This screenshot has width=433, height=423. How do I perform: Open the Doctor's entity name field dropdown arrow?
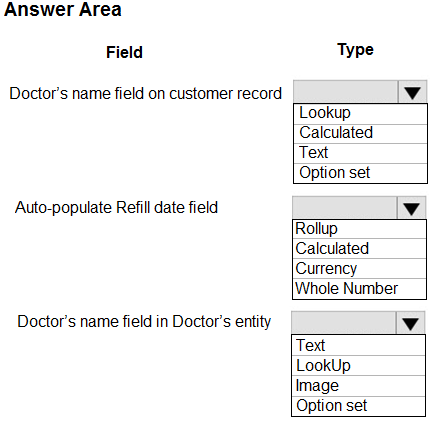point(411,323)
